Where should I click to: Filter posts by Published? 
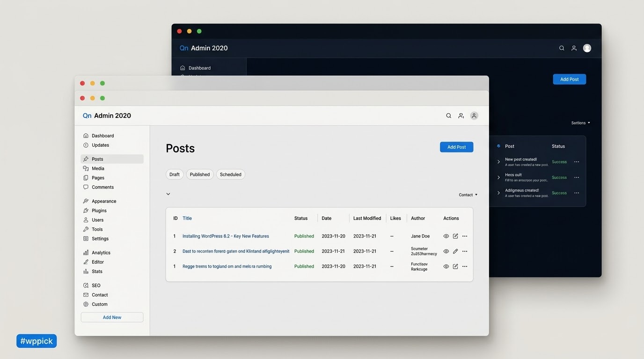pos(200,174)
